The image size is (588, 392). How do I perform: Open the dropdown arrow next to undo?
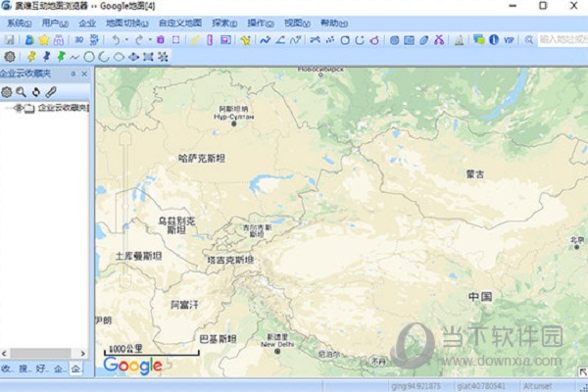[125, 40]
